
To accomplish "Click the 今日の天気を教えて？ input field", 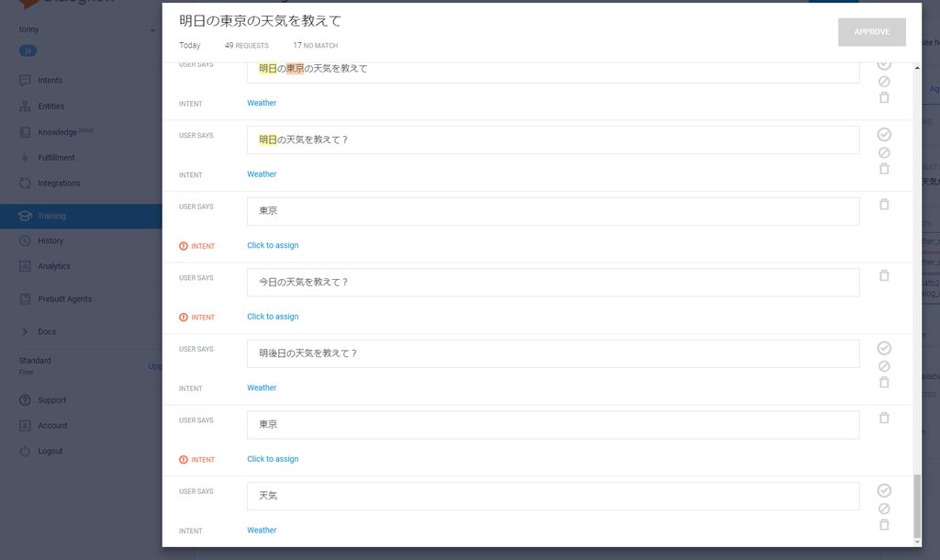I will [x=554, y=283].
